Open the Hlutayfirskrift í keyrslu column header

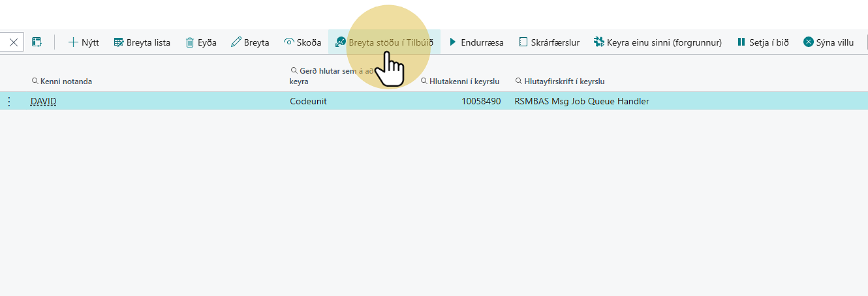click(x=565, y=81)
